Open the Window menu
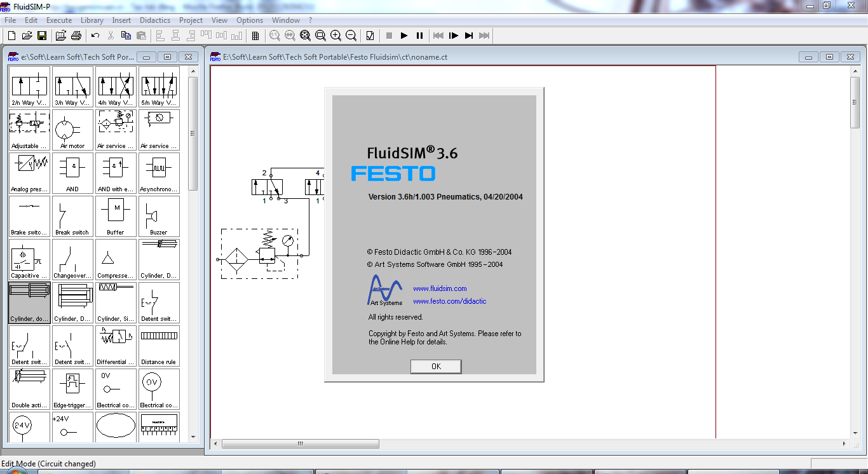Image resolution: width=868 pixels, height=474 pixels. tap(286, 20)
